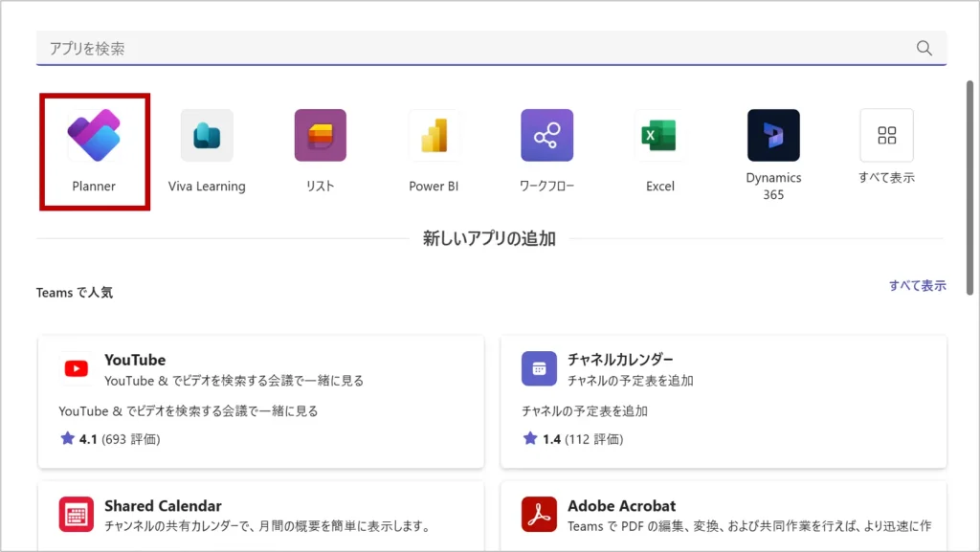This screenshot has height=552, width=980.
Task: Click the YouTube red logo icon
Action: click(x=75, y=368)
